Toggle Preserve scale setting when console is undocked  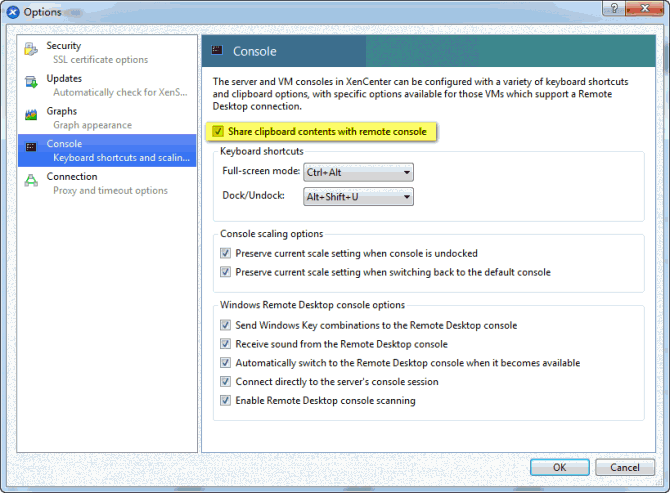coord(225,253)
